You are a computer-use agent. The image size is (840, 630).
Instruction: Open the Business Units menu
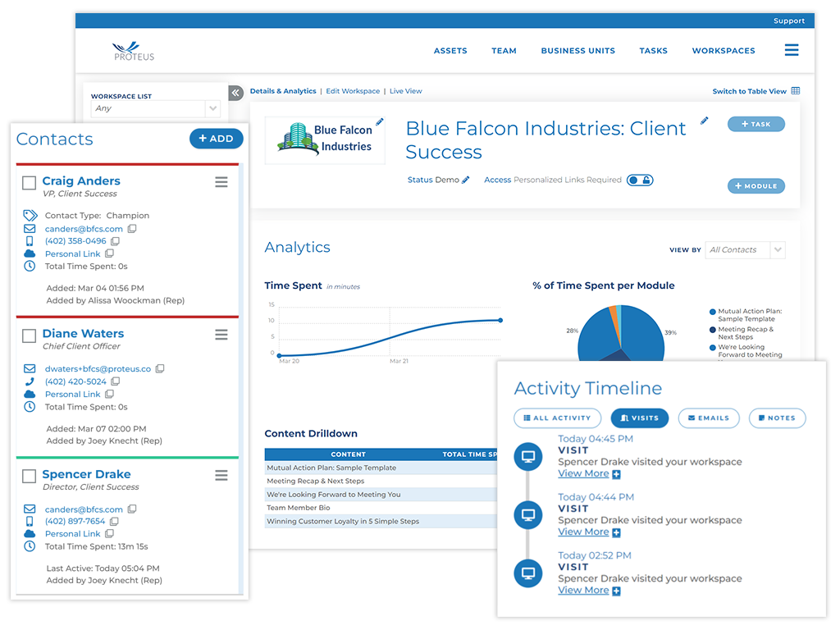(x=577, y=51)
